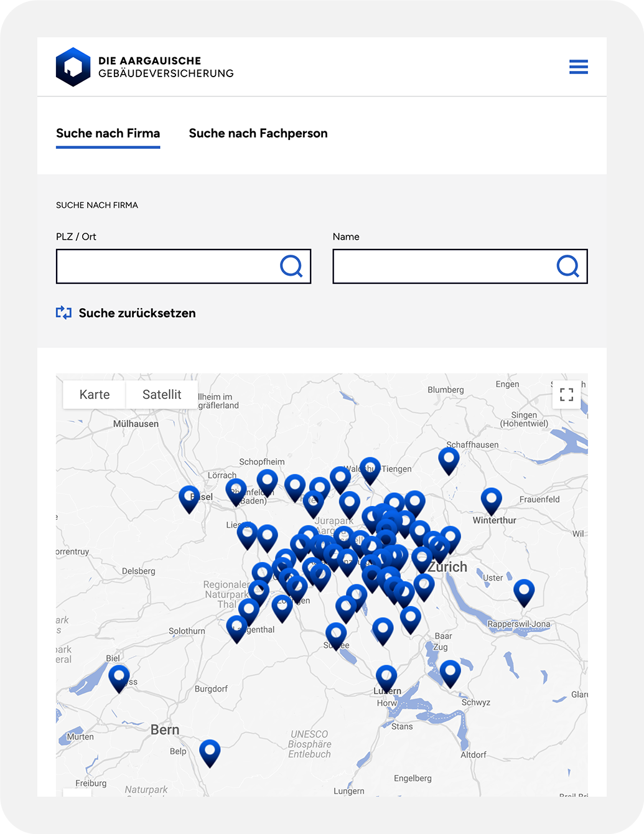Select the map pin at Winterthur

coord(491,499)
